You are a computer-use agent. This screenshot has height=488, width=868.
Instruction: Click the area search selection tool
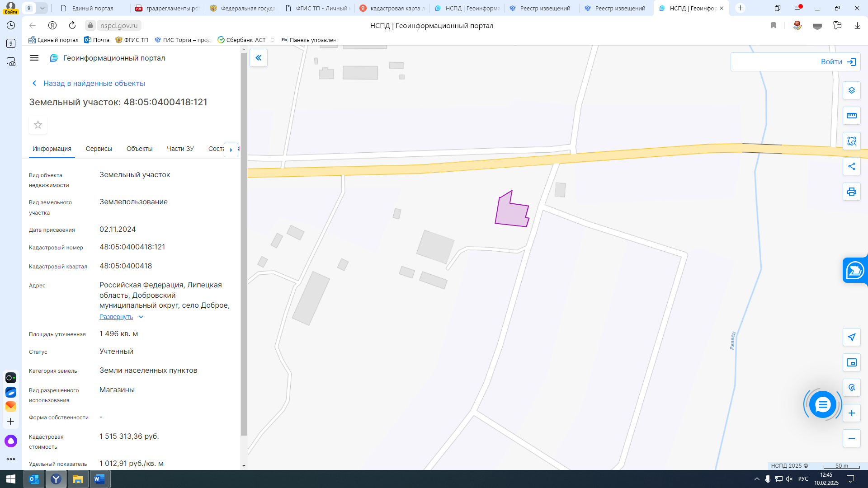pos(851,141)
